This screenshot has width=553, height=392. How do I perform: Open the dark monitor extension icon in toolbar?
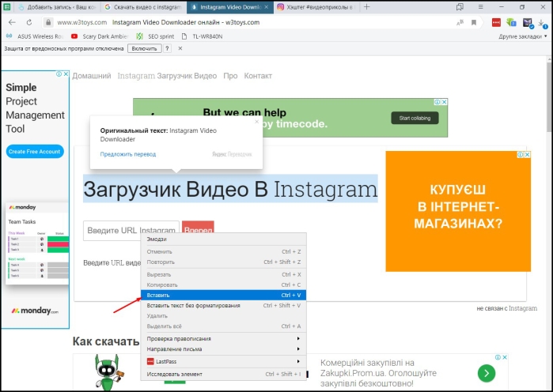tap(528, 23)
